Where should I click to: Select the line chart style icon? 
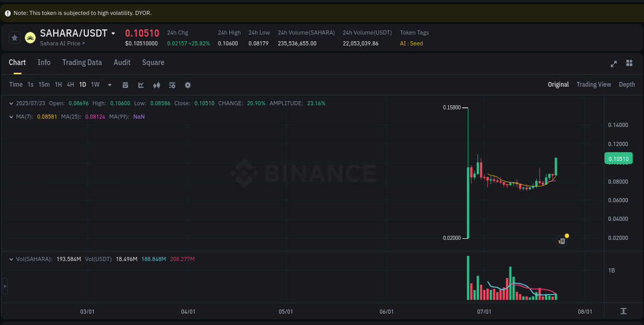click(141, 84)
